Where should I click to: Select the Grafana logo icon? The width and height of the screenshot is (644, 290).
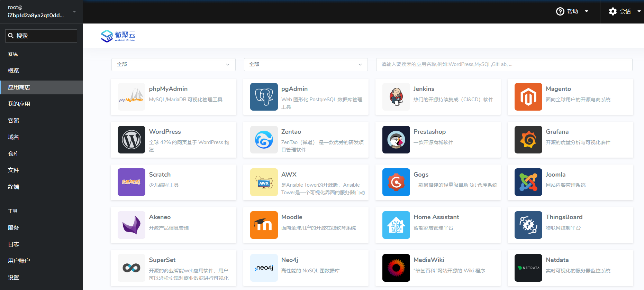pos(528,140)
